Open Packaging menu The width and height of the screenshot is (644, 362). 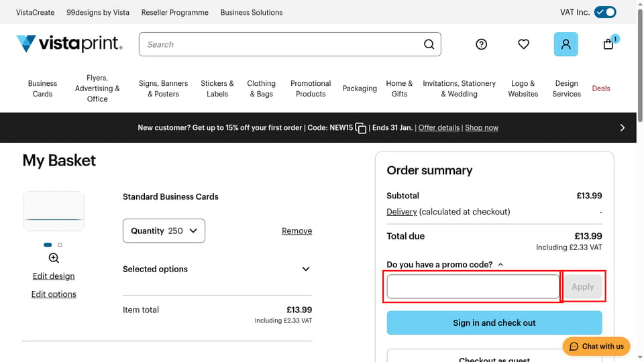(x=360, y=88)
